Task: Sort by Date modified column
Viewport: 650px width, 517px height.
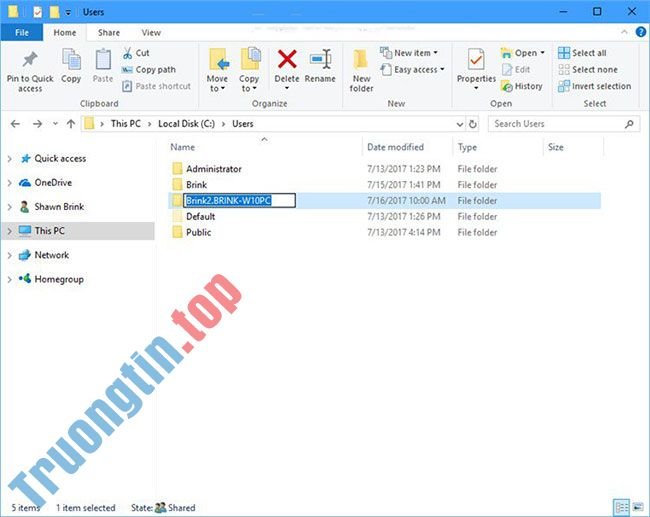Action: click(x=395, y=147)
